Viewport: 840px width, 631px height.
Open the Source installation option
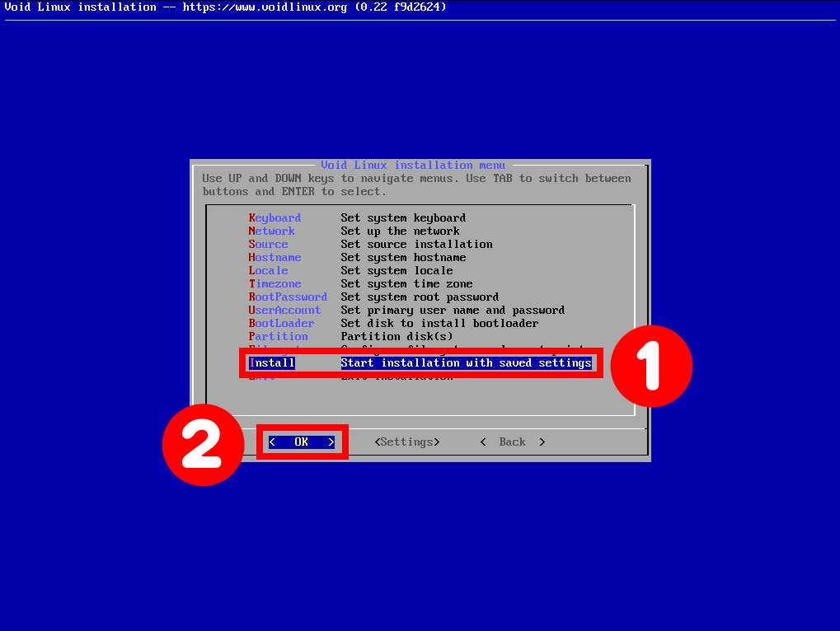point(370,244)
